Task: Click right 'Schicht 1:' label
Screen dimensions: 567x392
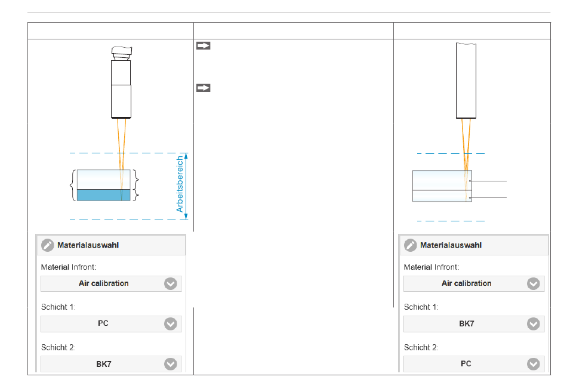Action: [421, 307]
